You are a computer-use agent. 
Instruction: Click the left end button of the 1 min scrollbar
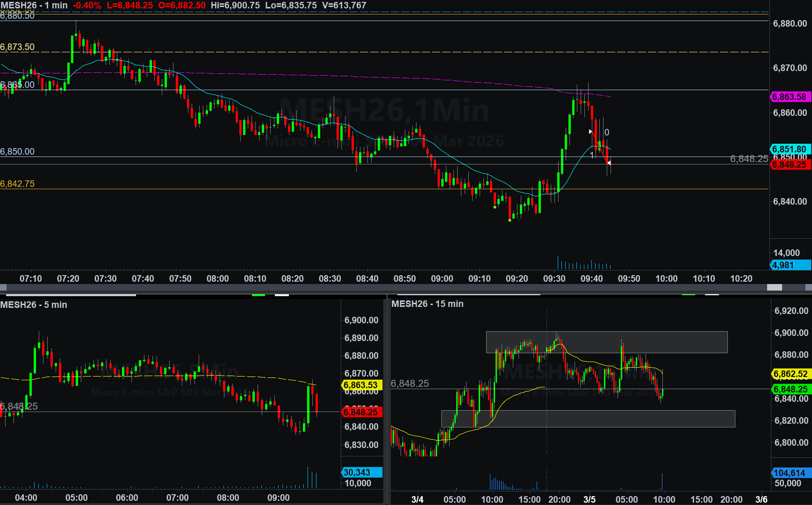3,287
